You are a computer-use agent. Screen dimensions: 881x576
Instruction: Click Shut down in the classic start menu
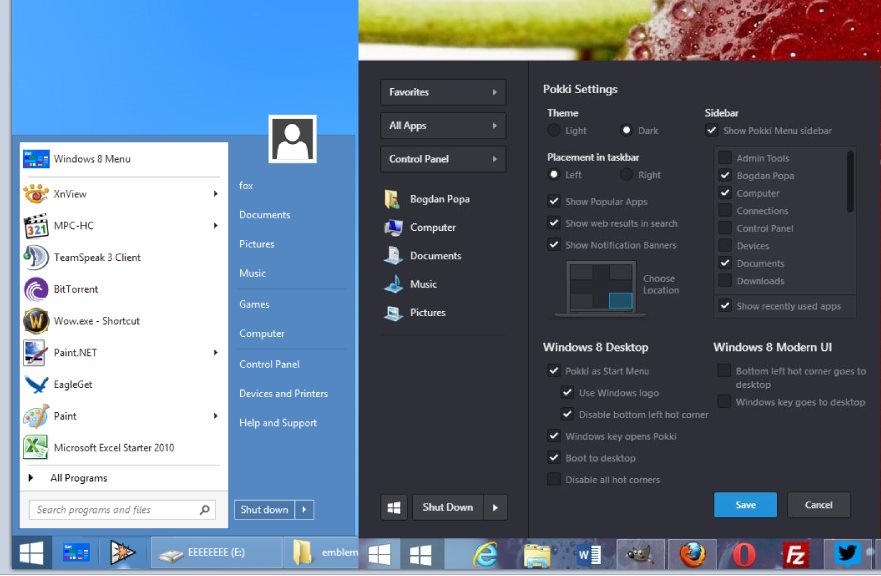tap(265, 510)
